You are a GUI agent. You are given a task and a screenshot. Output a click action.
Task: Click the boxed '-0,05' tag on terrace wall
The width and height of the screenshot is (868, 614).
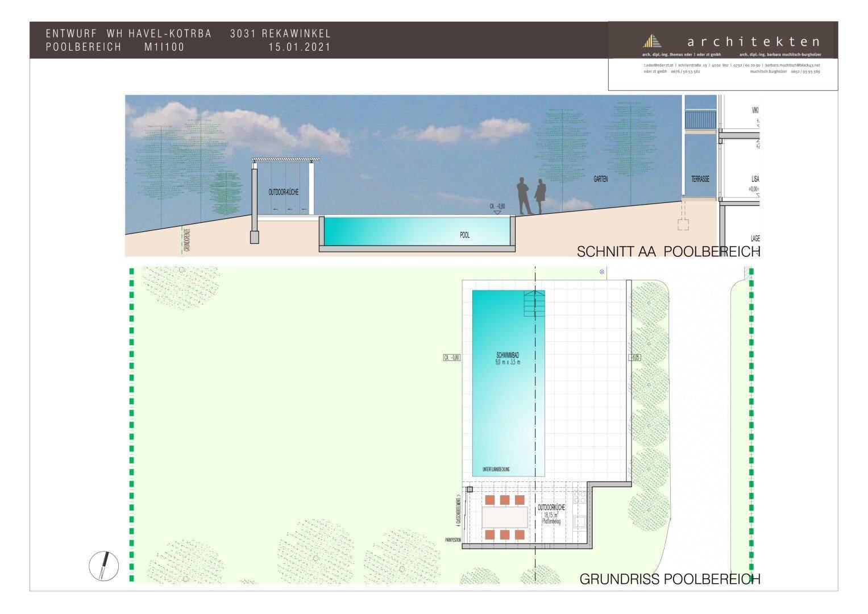pyautogui.click(x=634, y=358)
